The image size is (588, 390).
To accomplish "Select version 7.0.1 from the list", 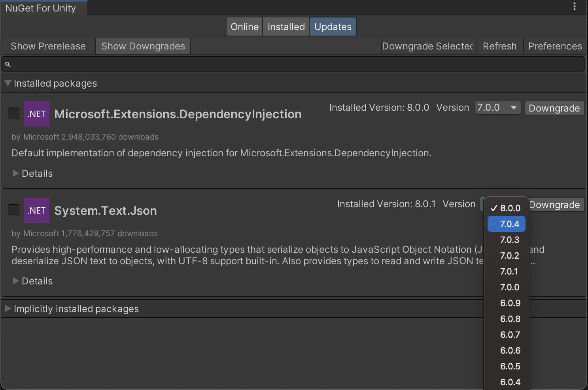I will click(x=507, y=271).
